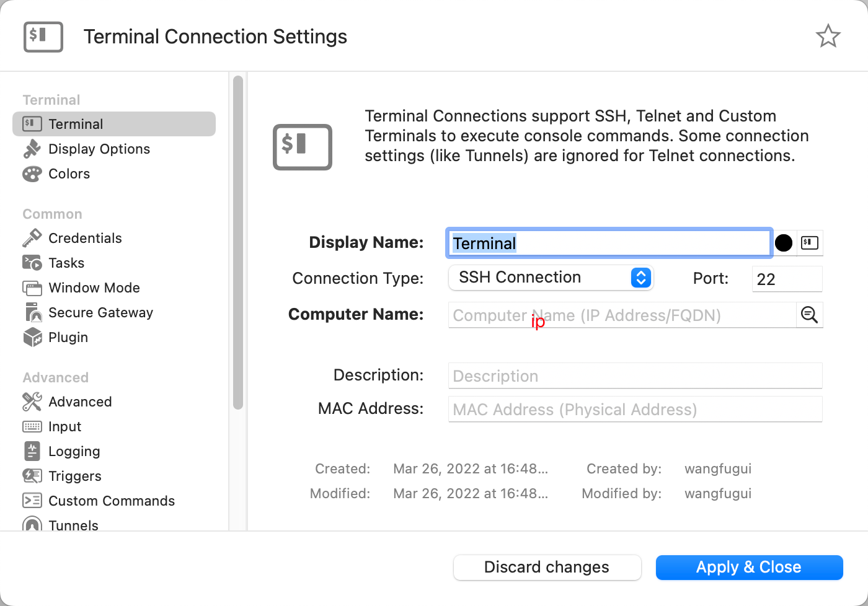Click the Terminal sidebar icon

pyautogui.click(x=32, y=124)
